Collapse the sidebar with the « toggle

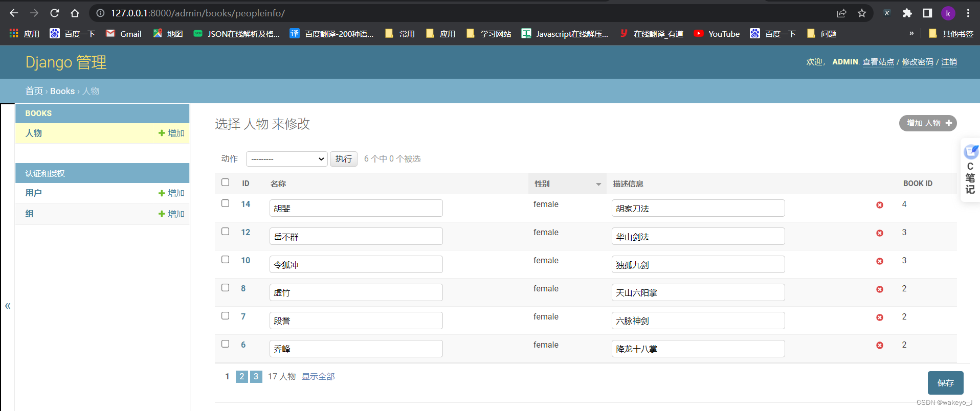click(x=8, y=306)
